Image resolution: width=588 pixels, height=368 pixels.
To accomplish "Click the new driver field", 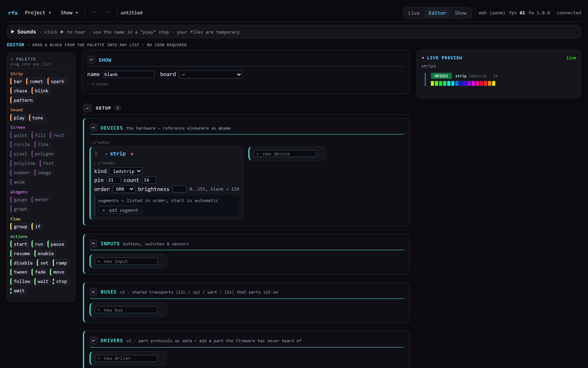I will pos(126,358).
